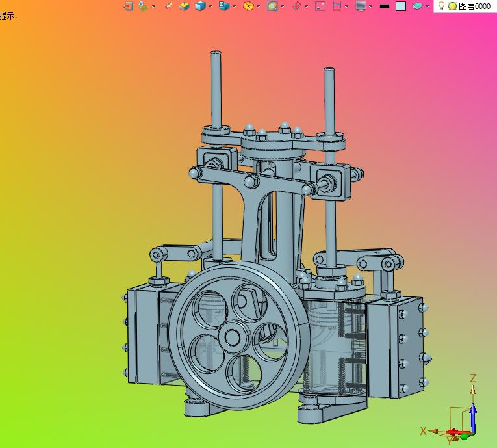Image resolution: width=497 pixels, height=448 pixels.
Task: Click the blue view orientation box icon
Action: (x=224, y=6)
